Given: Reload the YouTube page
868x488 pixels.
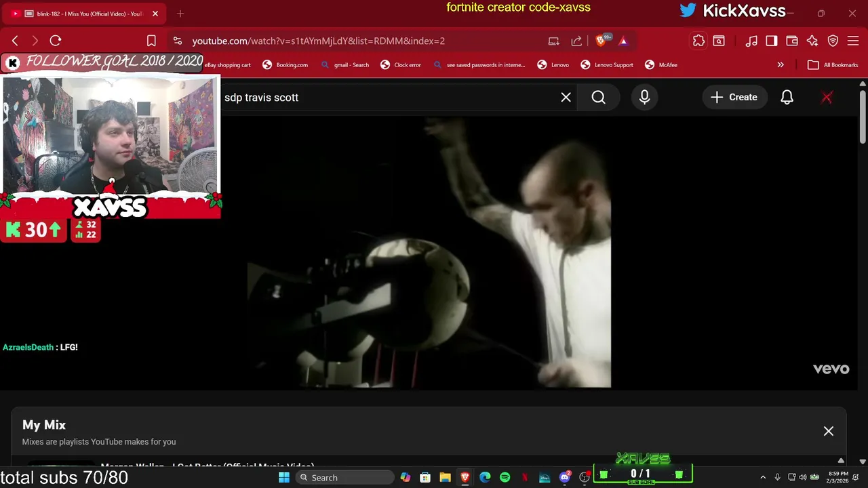Looking at the screenshot, I should click(x=56, y=41).
